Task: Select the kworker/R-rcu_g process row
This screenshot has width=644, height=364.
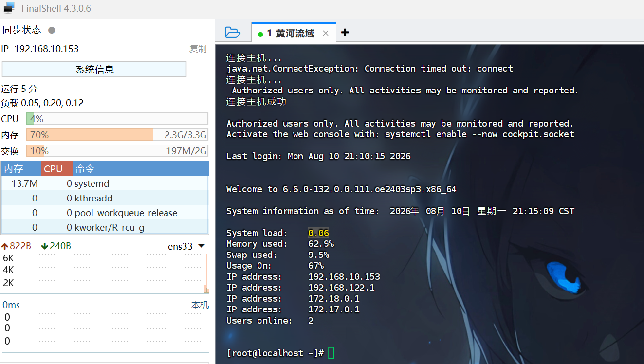Action: point(105,227)
